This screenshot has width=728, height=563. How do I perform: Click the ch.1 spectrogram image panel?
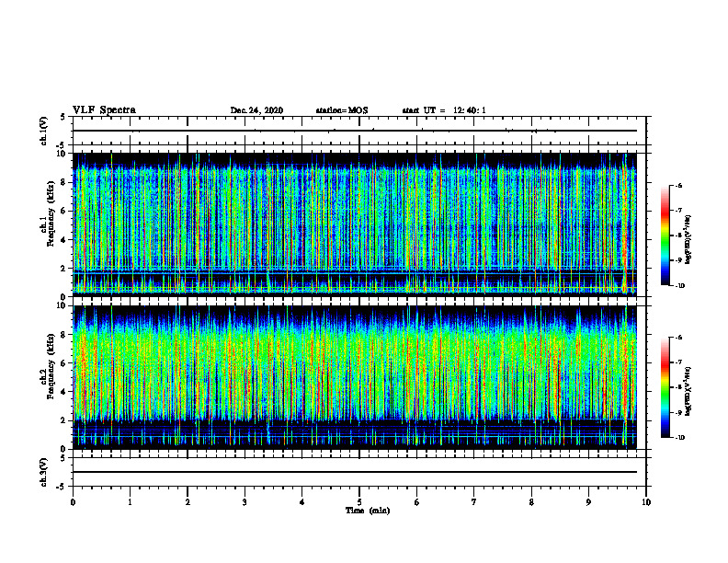pyautogui.click(x=355, y=224)
